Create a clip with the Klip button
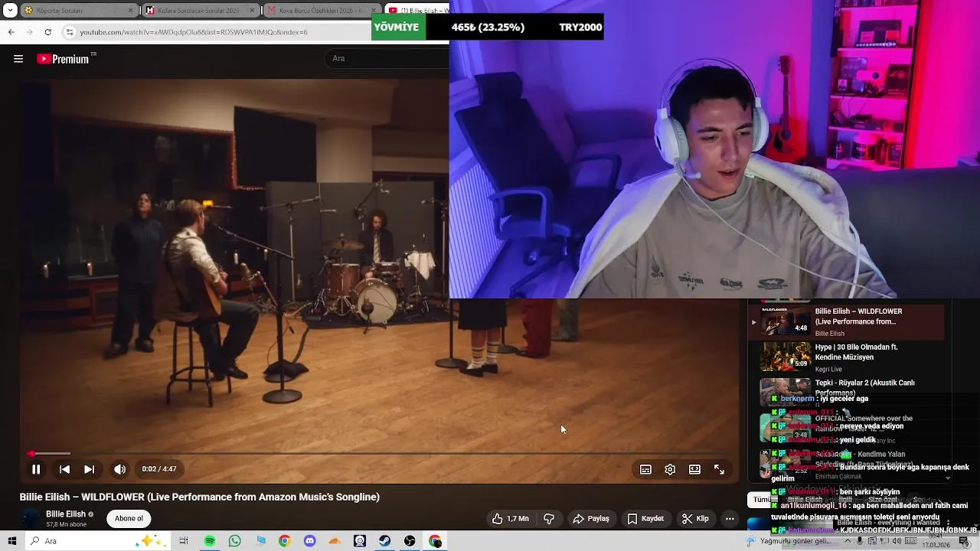This screenshot has width=980, height=551. click(x=695, y=519)
